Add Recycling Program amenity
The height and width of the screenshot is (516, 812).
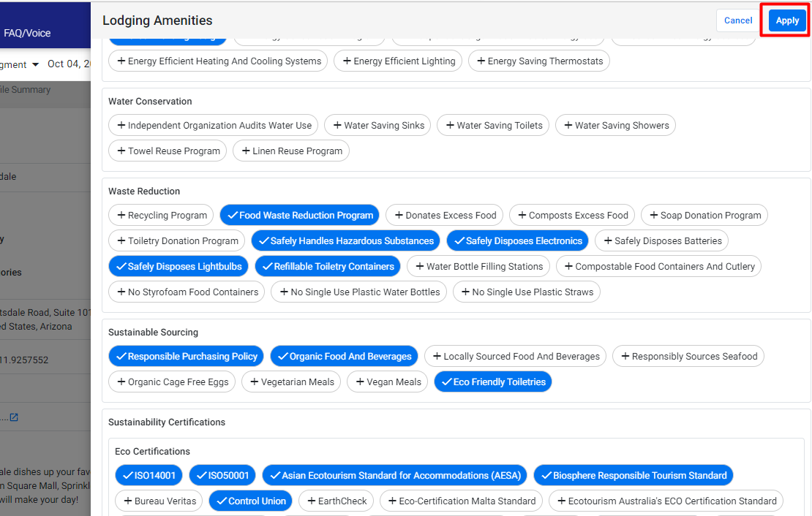(161, 215)
